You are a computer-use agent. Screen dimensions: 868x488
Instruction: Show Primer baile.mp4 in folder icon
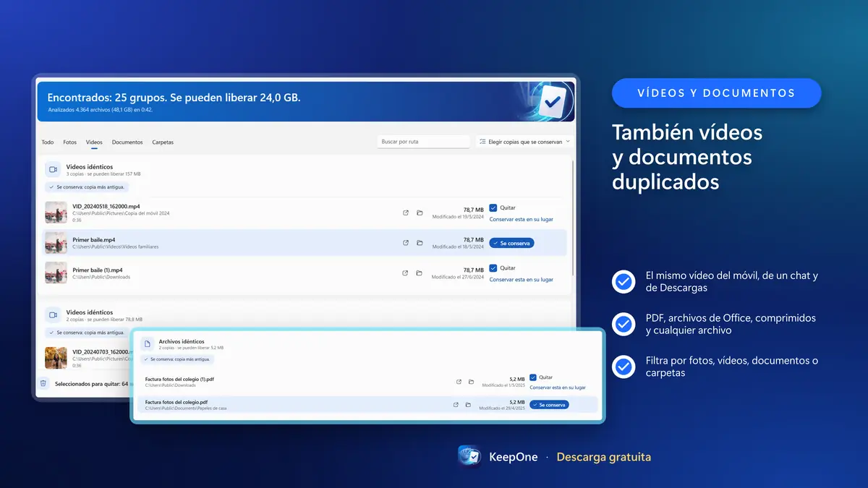click(420, 243)
